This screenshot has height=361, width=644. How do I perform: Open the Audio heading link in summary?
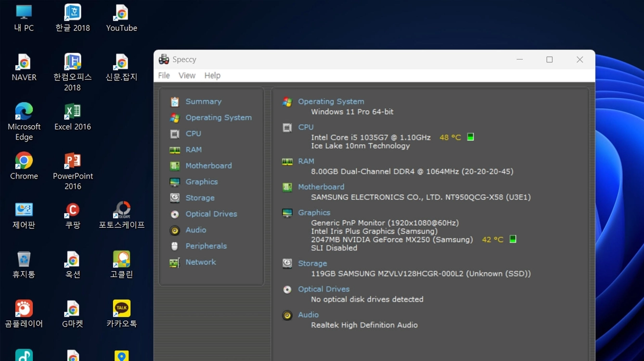(308, 315)
